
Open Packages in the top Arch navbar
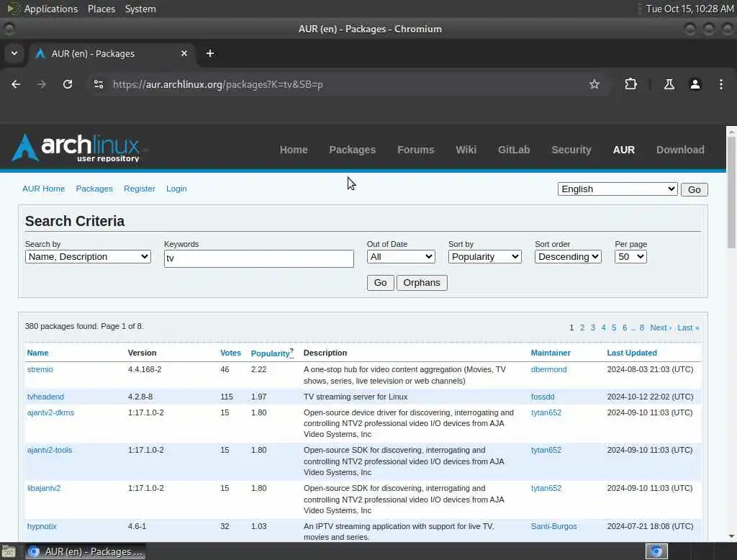[352, 150]
